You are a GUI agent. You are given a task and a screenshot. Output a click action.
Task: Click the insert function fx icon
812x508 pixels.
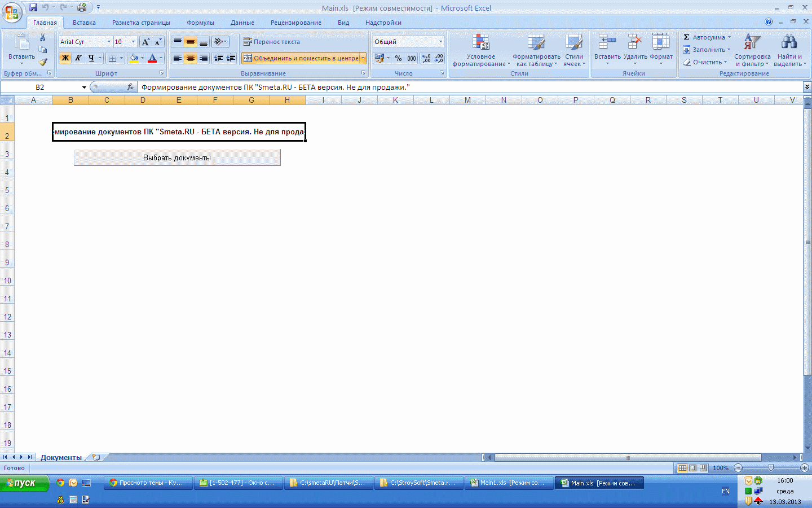pos(130,87)
